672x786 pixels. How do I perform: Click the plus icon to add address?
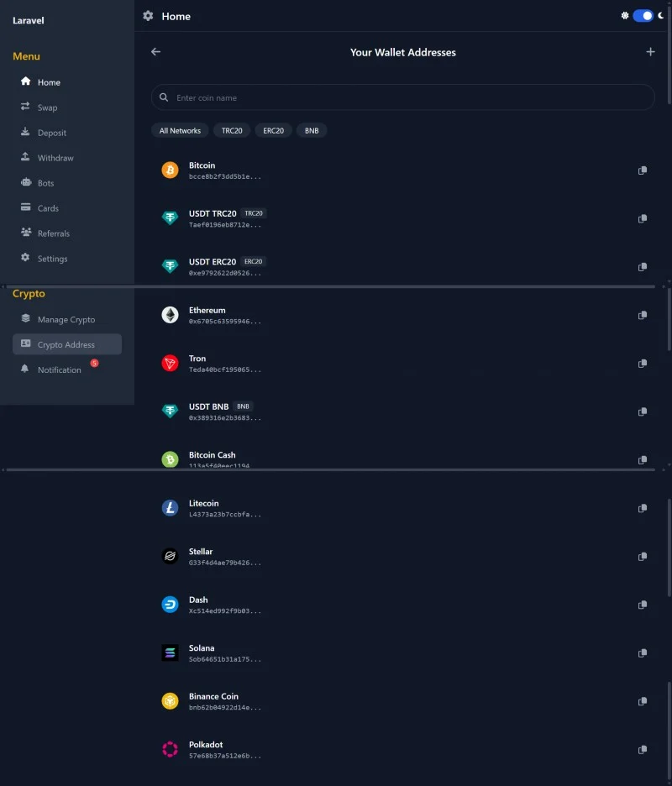(650, 51)
